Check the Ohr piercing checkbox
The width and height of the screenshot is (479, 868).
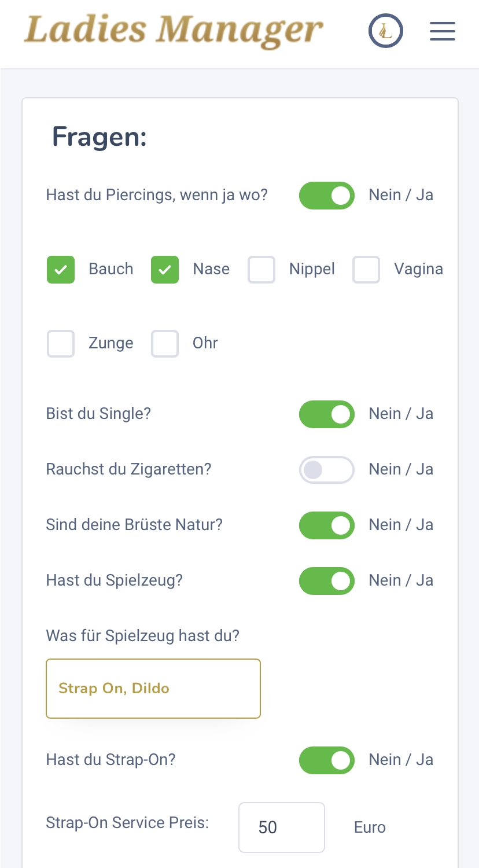(x=165, y=344)
